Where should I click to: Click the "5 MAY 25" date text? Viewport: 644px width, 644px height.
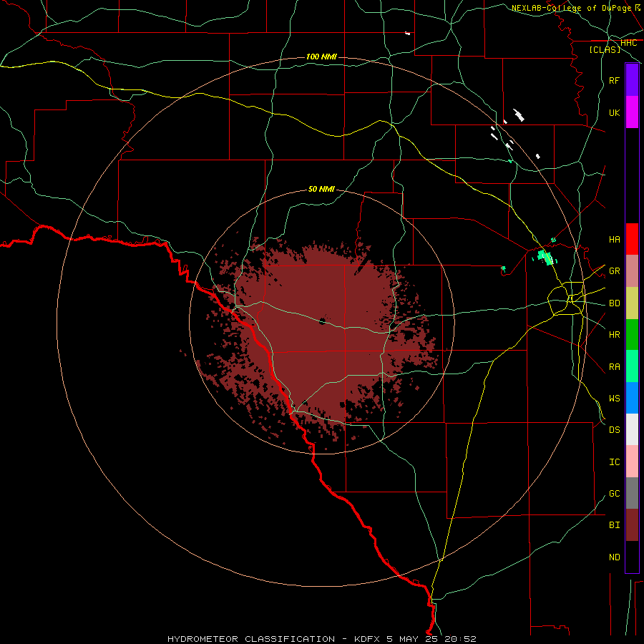pos(412,639)
